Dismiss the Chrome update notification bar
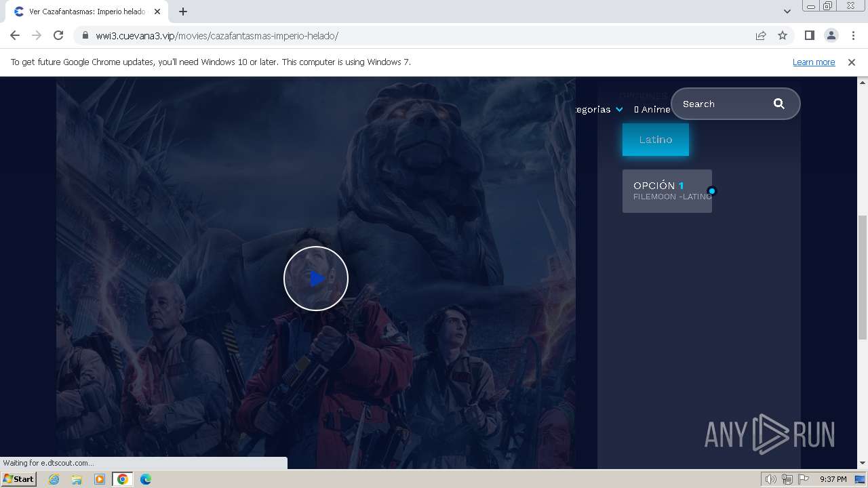The image size is (868, 488). (x=852, y=62)
